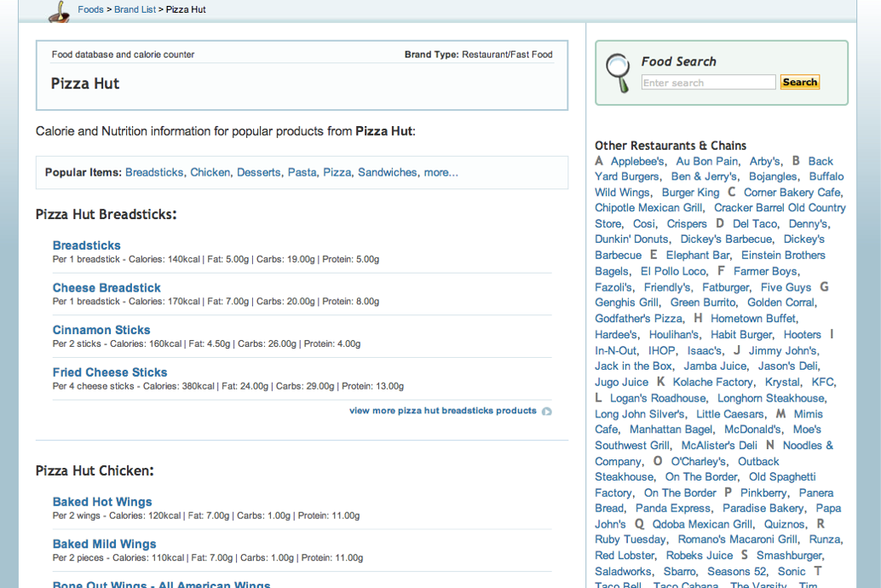
Task: Open Chipotle Mexican Grill link
Action: 648,207
